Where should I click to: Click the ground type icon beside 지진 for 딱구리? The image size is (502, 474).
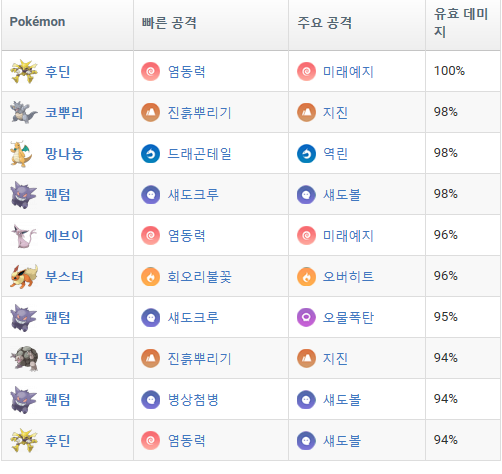306,358
